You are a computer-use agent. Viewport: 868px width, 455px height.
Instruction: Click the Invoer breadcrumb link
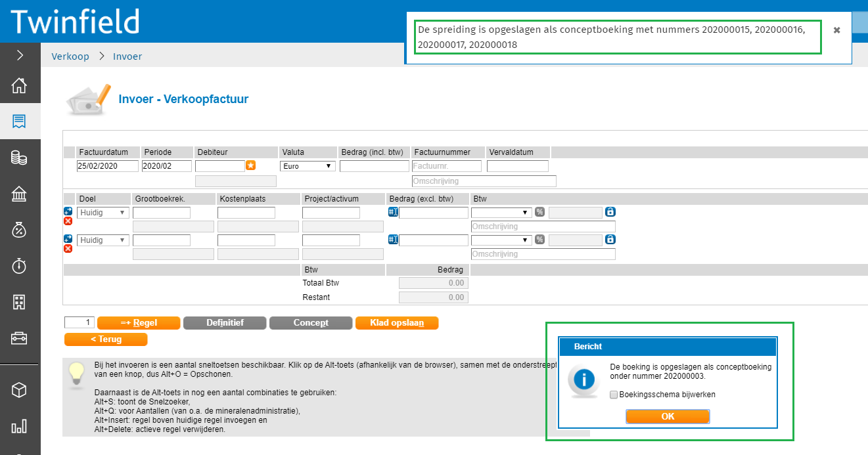tap(127, 56)
